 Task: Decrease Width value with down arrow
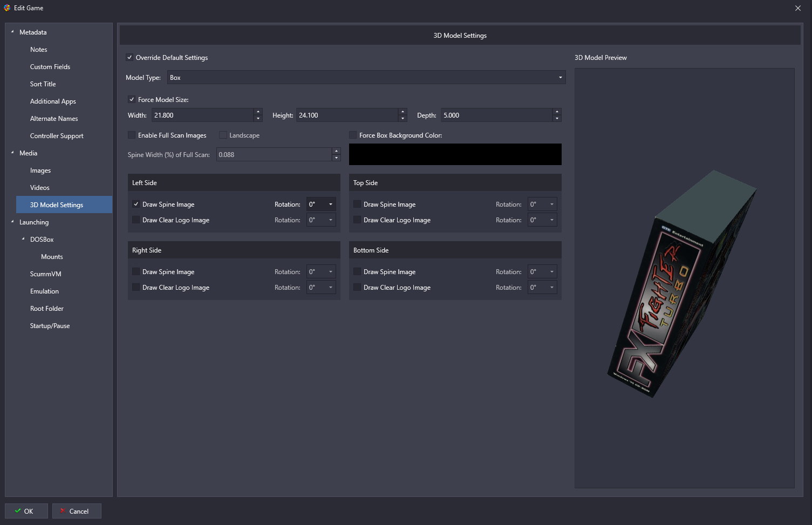click(258, 118)
